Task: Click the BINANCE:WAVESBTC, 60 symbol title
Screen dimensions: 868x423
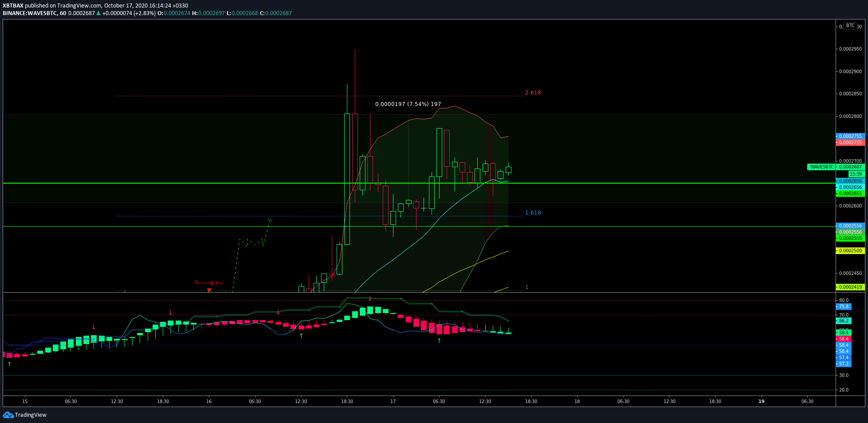Action: 35,13
